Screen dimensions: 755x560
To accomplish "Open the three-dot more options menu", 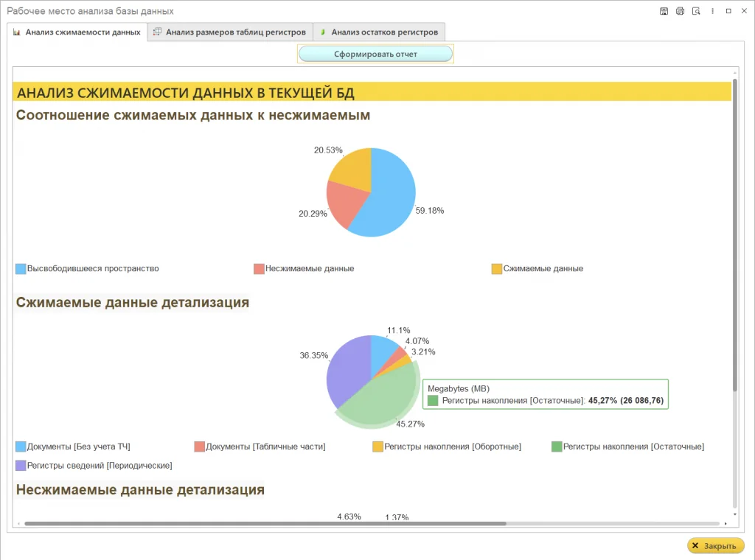I will click(713, 11).
